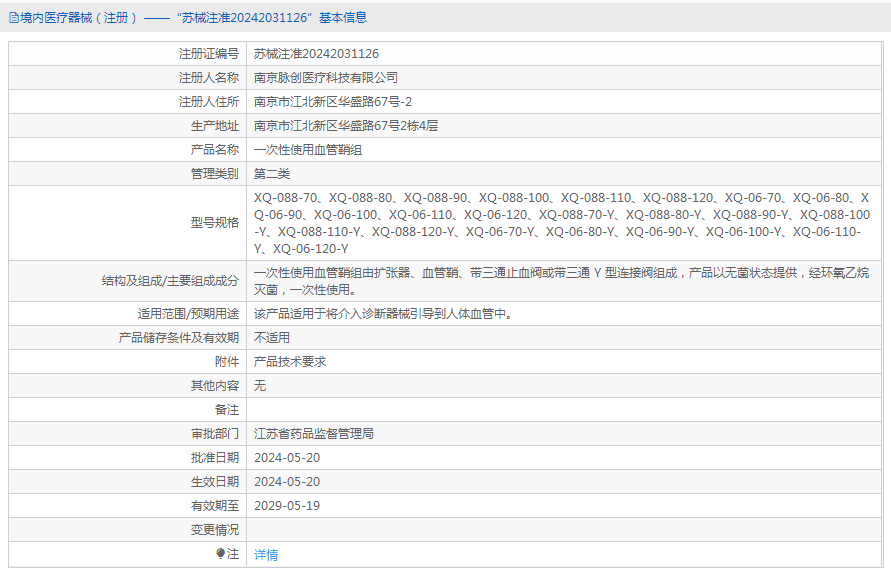Click the 注册人名称 row label
The width and height of the screenshot is (891, 575).
[209, 78]
